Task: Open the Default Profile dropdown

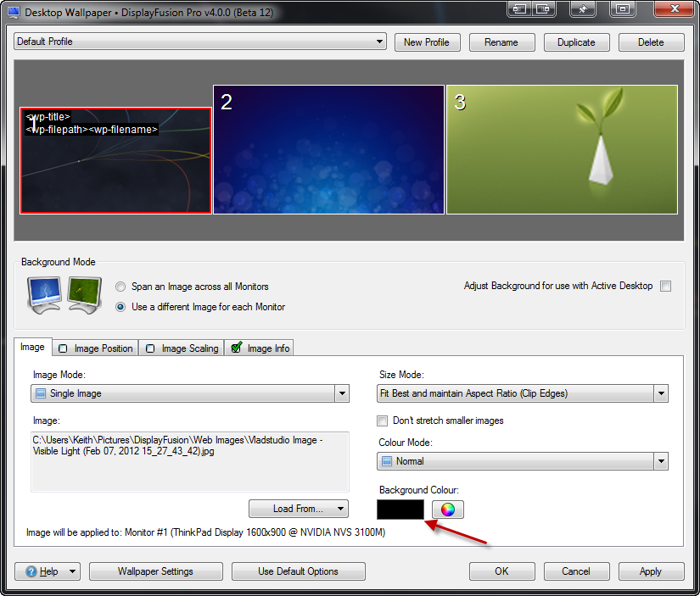Action: [x=200, y=42]
